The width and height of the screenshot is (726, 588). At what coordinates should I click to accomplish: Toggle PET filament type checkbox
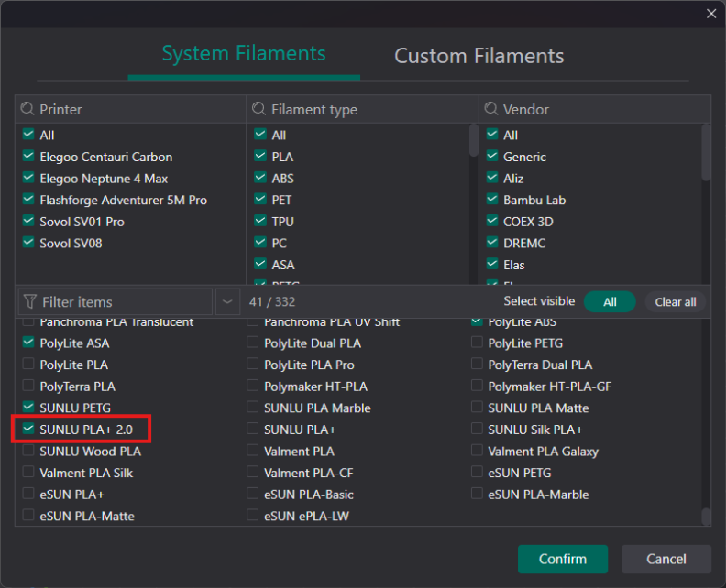pos(260,200)
